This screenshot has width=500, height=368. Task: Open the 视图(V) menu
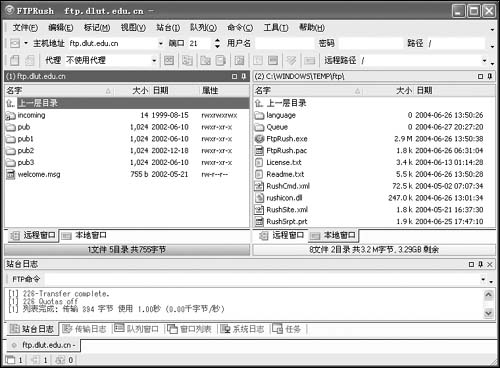point(133,28)
